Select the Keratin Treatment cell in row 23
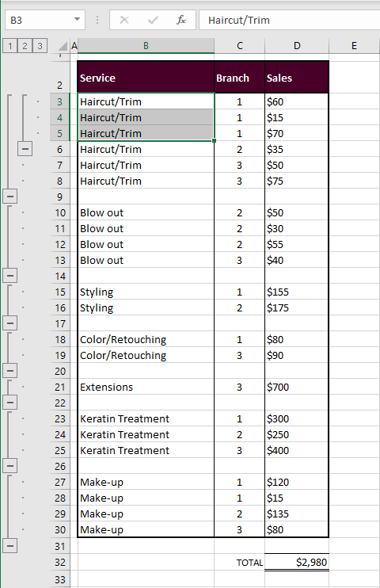380x588 pixels. click(x=146, y=418)
